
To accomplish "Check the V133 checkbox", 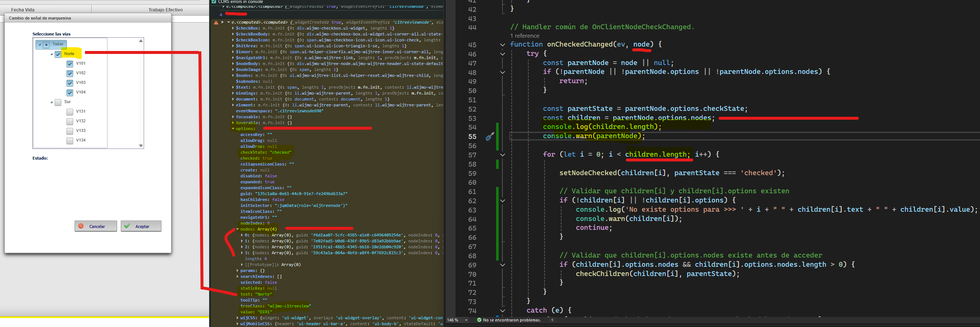I will pos(69,131).
